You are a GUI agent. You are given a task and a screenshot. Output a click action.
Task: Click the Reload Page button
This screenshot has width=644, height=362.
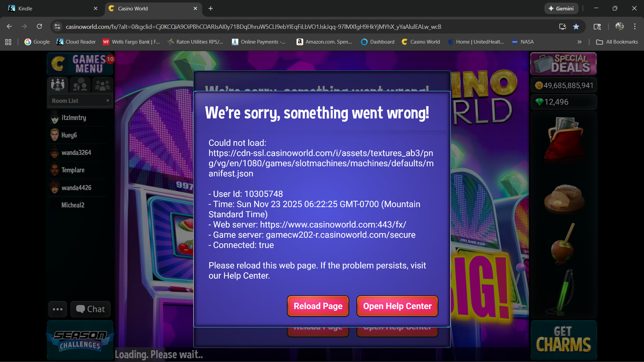point(318,306)
